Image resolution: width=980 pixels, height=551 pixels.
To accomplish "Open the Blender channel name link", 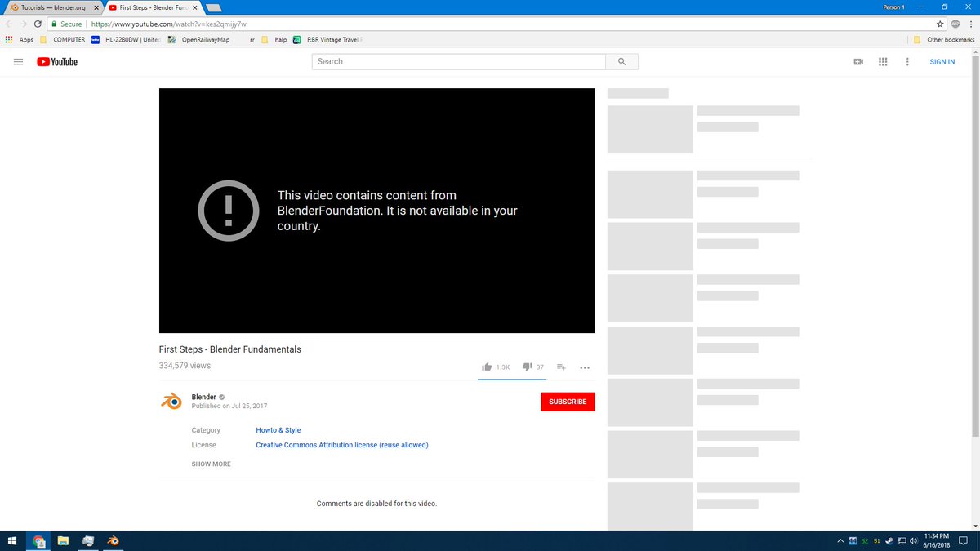I will 203,397.
